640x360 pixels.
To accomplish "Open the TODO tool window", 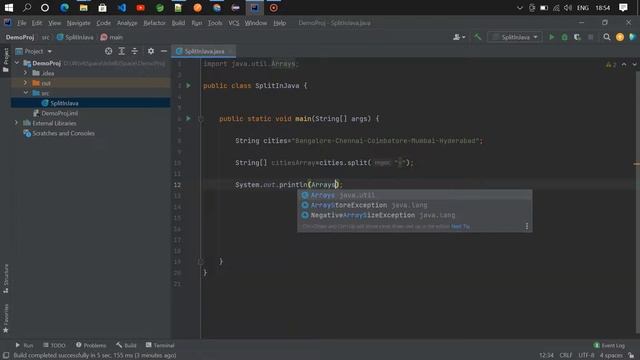I will point(54,345).
